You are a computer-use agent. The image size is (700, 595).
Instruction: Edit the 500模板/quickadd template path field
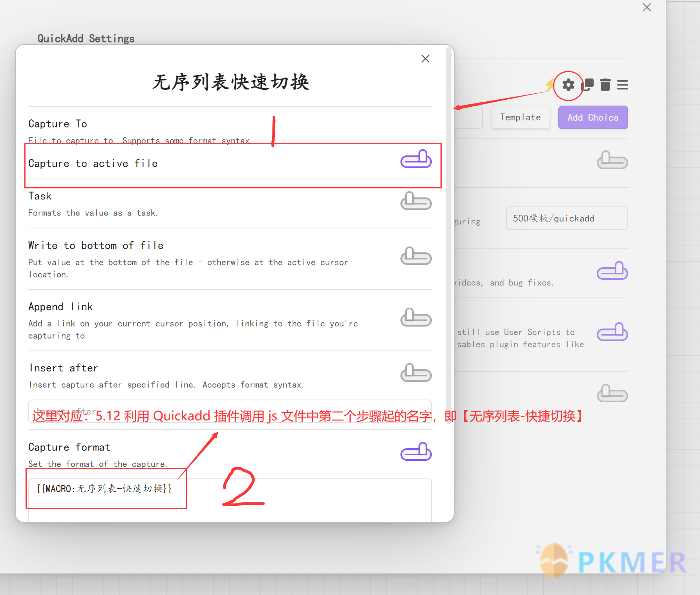[567, 218]
